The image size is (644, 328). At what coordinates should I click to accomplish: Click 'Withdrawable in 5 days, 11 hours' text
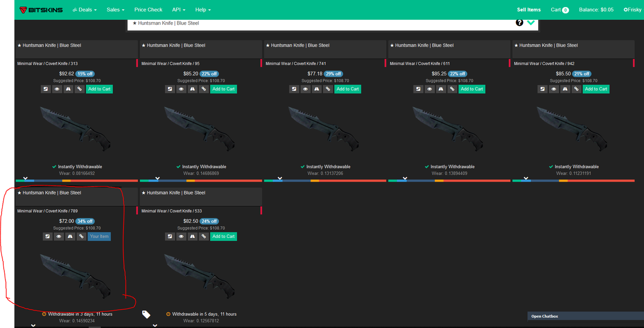tap(204, 314)
